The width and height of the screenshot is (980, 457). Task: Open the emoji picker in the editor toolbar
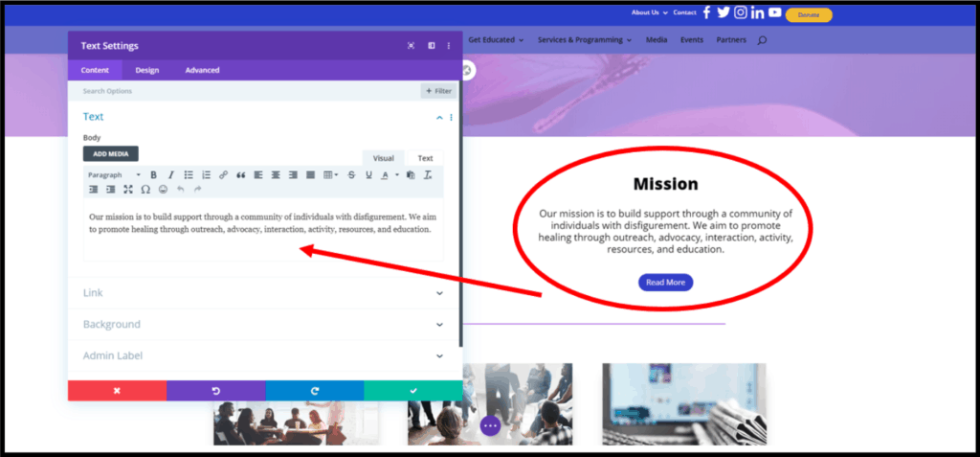click(x=163, y=190)
